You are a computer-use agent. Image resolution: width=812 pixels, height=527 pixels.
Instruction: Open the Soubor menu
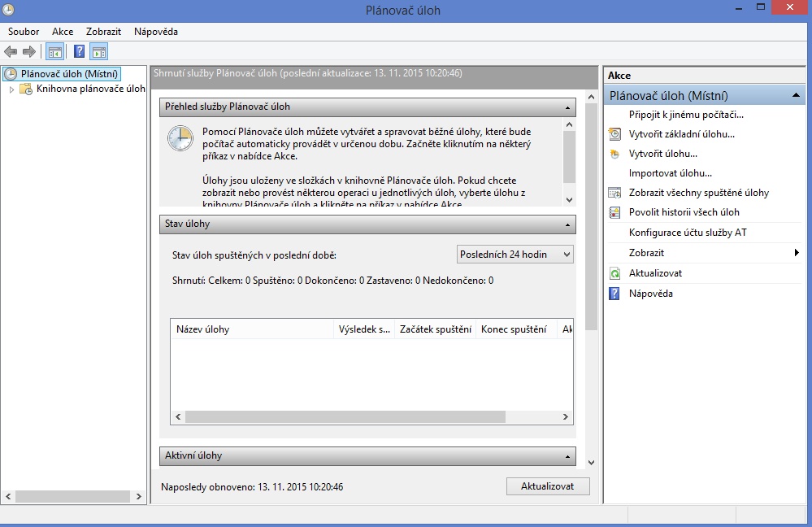click(24, 32)
